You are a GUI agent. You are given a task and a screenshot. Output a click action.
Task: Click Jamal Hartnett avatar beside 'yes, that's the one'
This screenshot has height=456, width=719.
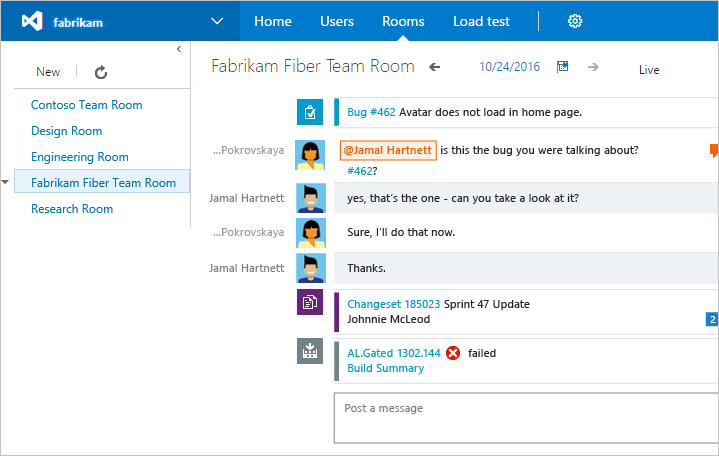311,198
